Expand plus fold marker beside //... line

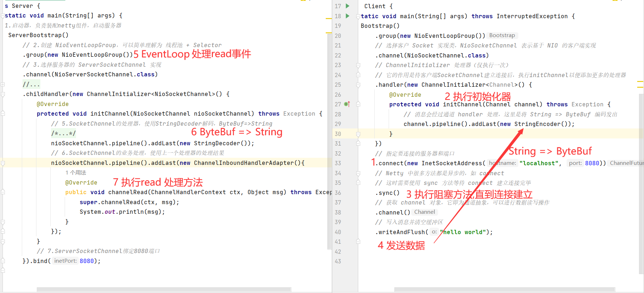pyautogui.click(x=3, y=85)
